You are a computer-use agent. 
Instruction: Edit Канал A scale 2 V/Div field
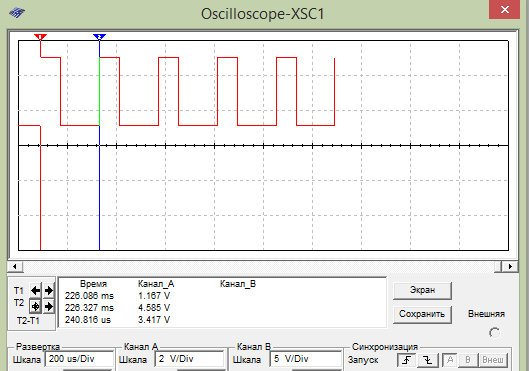pyautogui.click(x=189, y=359)
